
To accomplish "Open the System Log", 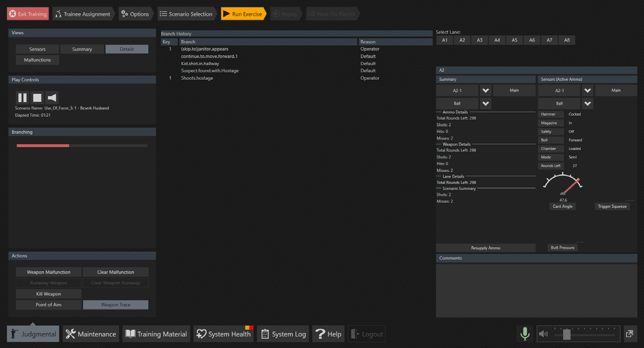I will pos(283,334).
